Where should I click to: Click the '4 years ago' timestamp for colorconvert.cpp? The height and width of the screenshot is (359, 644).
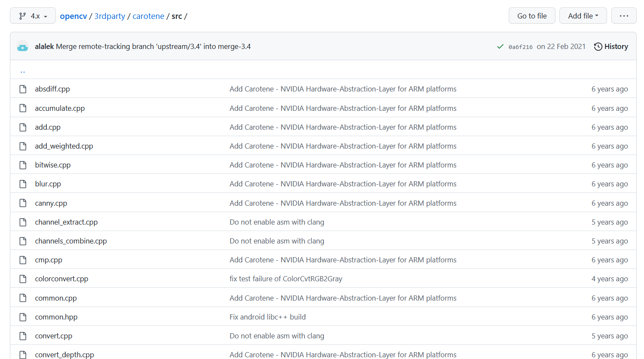tap(610, 279)
